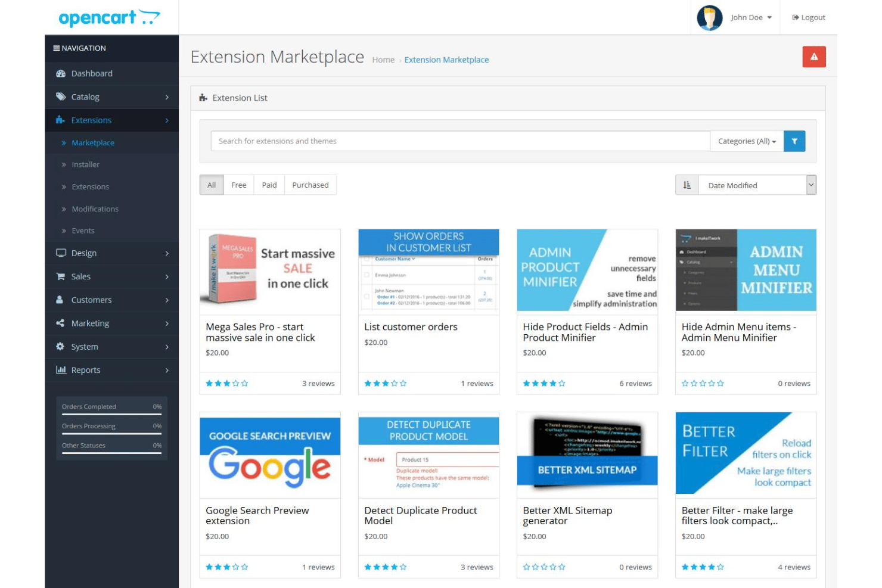The height and width of the screenshot is (588, 882).
Task: Click the blue filter funnel button
Action: coord(794,141)
